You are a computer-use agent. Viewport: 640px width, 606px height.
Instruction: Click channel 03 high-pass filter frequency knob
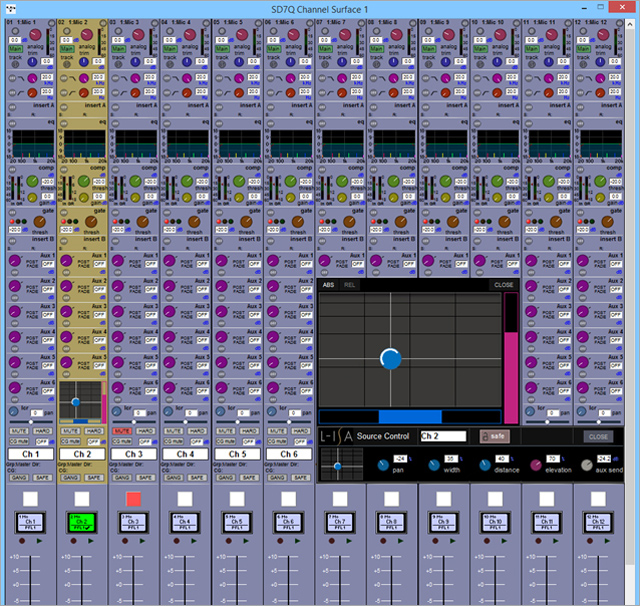point(135,93)
